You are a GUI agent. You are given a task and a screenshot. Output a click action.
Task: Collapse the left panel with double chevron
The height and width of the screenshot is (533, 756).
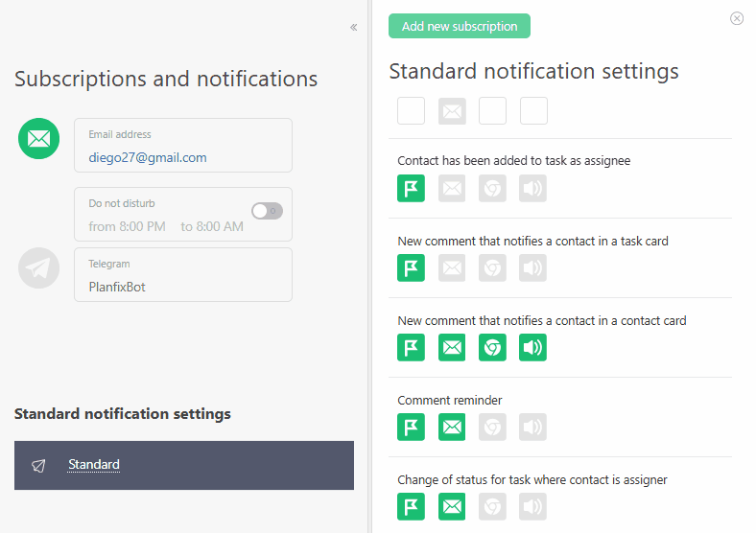click(x=354, y=28)
